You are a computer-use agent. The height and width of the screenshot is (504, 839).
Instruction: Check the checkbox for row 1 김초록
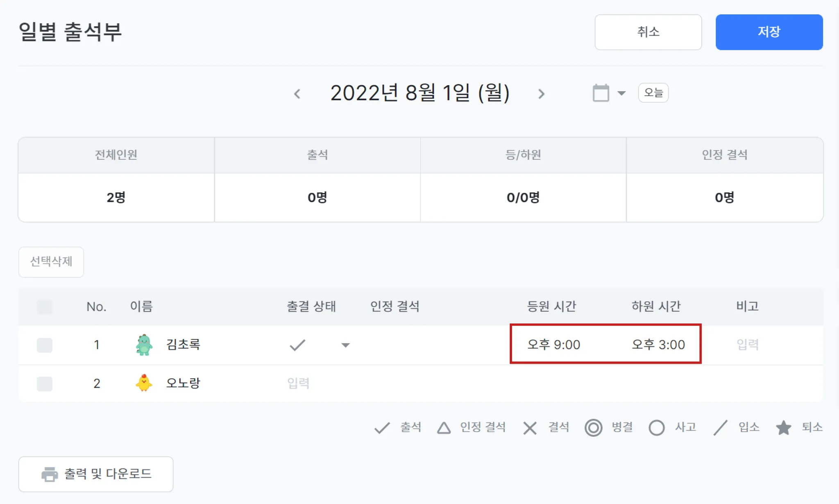click(45, 345)
